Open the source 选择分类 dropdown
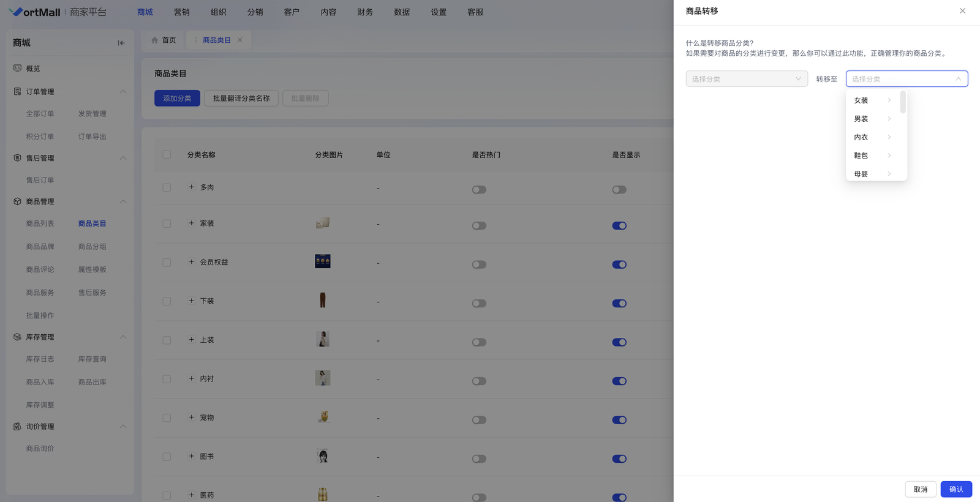The width and height of the screenshot is (980, 502). tap(746, 79)
